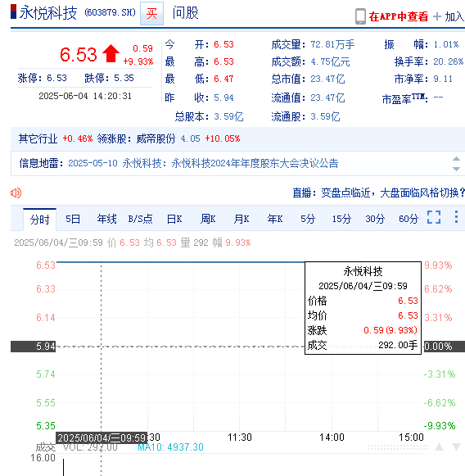Open the 威帝股份 leading stock link

156,138
